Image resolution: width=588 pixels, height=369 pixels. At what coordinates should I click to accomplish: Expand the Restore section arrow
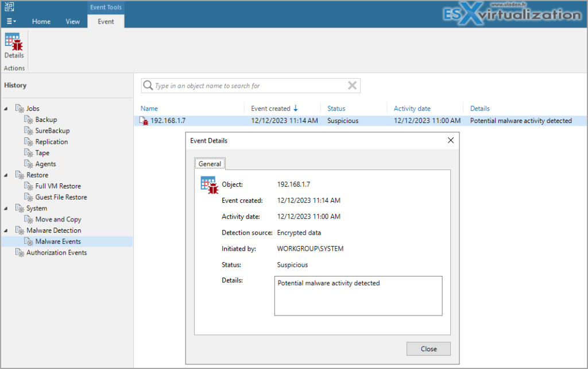point(5,175)
